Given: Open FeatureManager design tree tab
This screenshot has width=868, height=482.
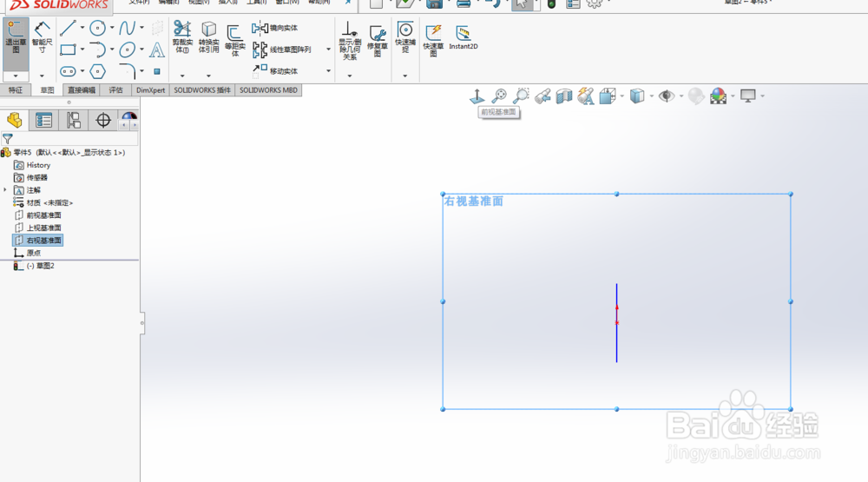Looking at the screenshot, I should [x=15, y=120].
